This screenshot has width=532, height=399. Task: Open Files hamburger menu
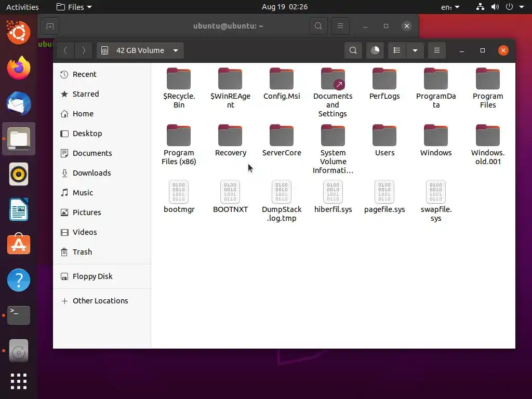pyautogui.click(x=436, y=50)
